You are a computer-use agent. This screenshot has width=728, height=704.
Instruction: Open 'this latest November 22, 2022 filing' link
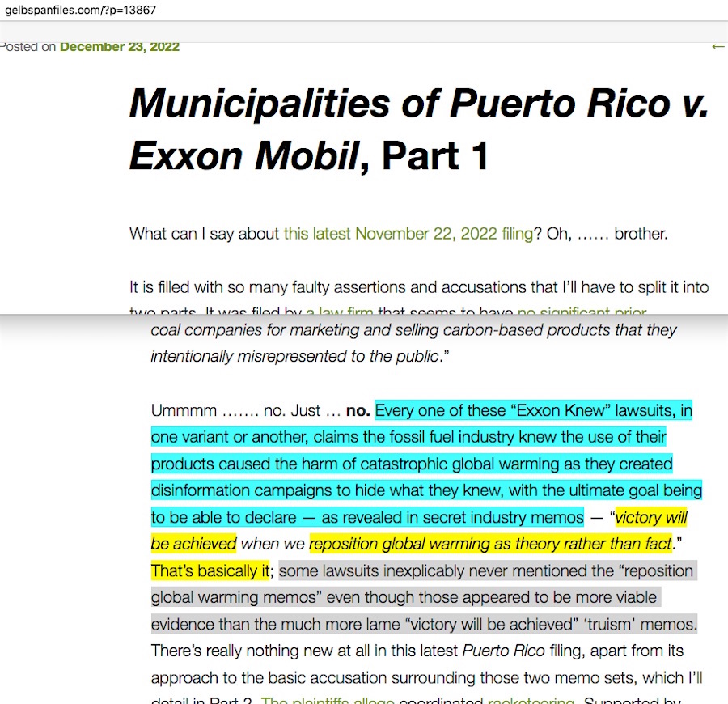click(x=408, y=235)
